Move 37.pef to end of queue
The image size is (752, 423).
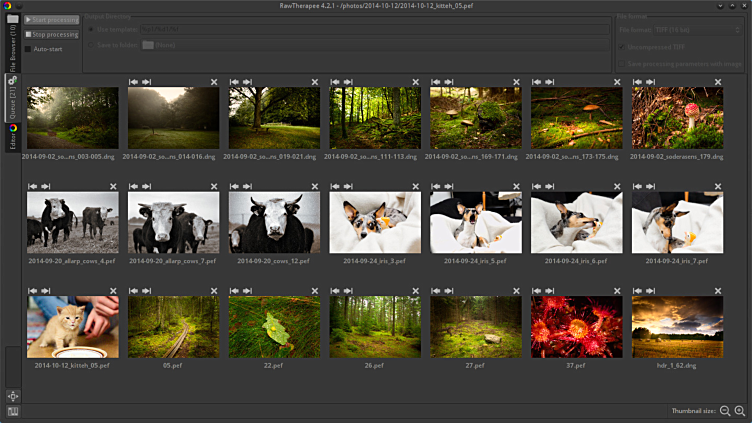click(549, 290)
